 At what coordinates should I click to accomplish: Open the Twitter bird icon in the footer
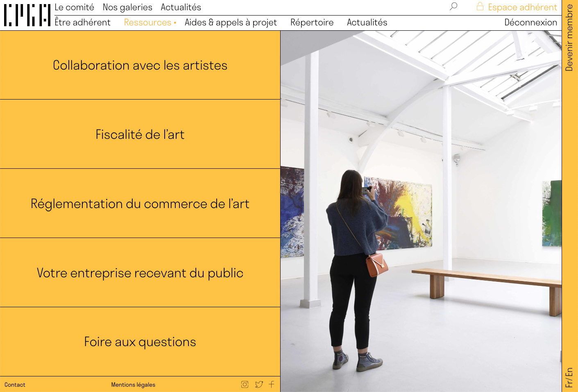tap(259, 384)
